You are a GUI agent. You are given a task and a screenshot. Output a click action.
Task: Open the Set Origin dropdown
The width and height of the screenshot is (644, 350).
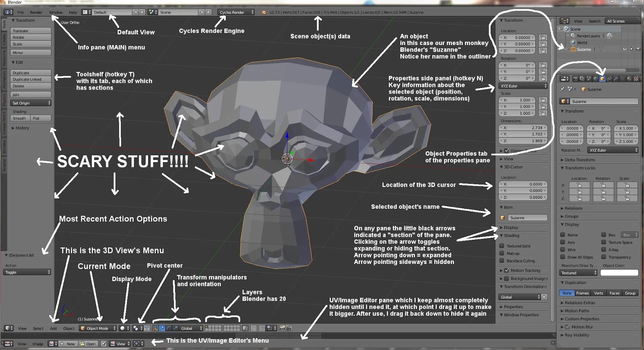[x=31, y=103]
